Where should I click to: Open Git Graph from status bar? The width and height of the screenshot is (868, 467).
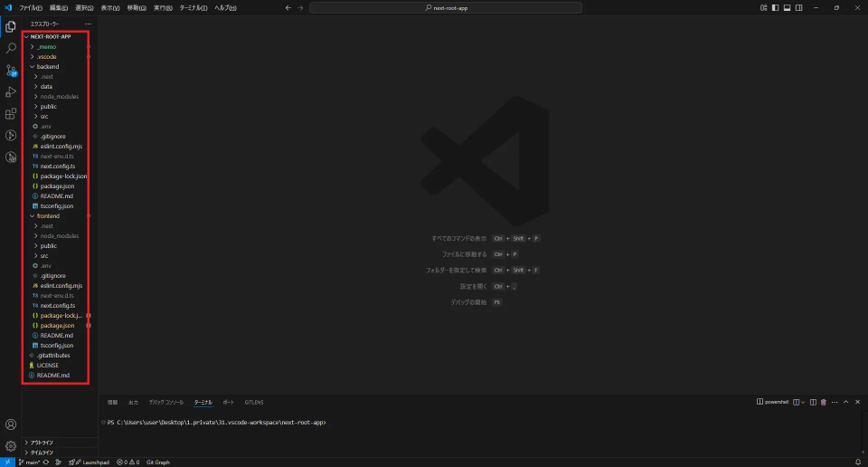tap(157, 462)
